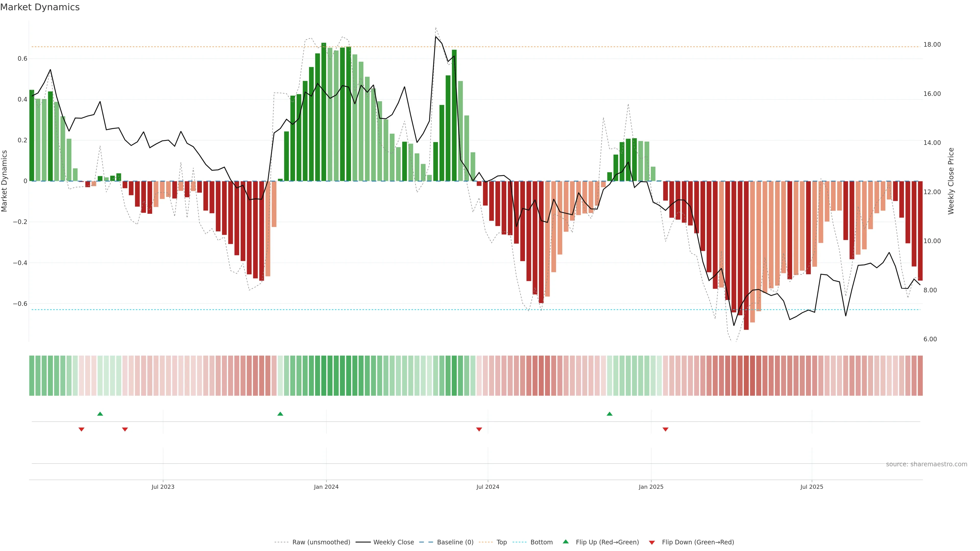Click the green flip-up triangle before Jan 2025

[609, 414]
